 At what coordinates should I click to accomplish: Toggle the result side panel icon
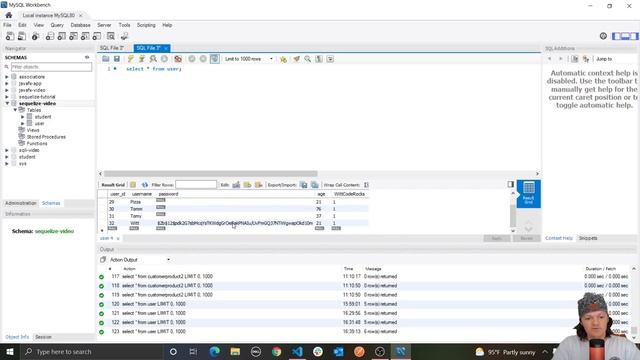click(x=511, y=184)
